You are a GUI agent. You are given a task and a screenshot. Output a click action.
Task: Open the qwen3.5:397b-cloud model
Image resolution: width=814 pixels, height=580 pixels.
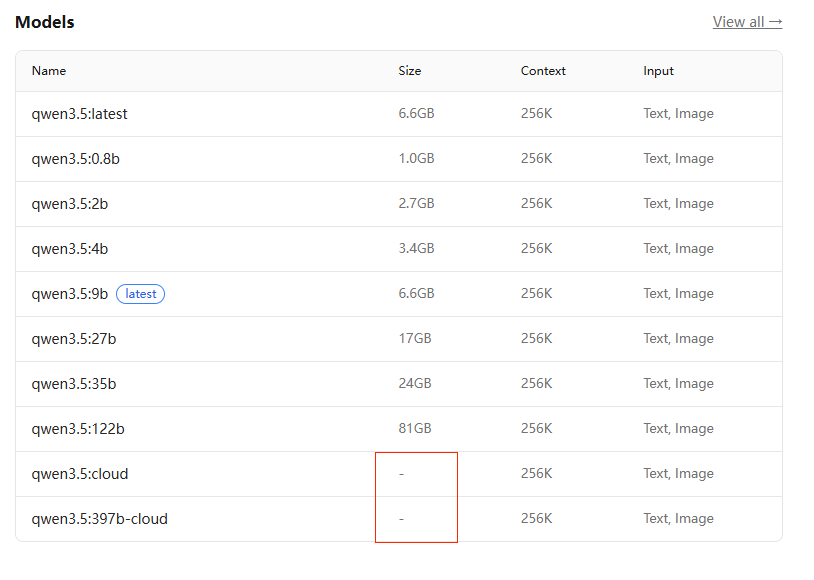pyautogui.click(x=100, y=519)
